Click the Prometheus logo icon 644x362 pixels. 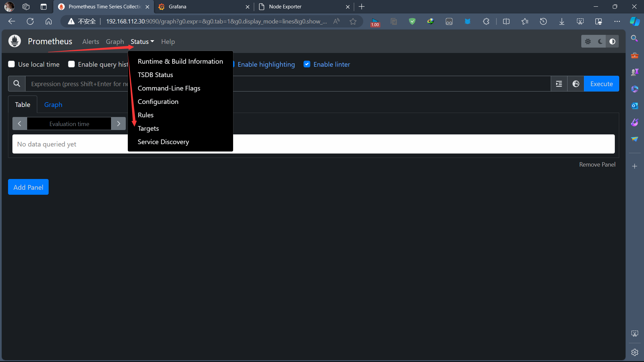14,41
